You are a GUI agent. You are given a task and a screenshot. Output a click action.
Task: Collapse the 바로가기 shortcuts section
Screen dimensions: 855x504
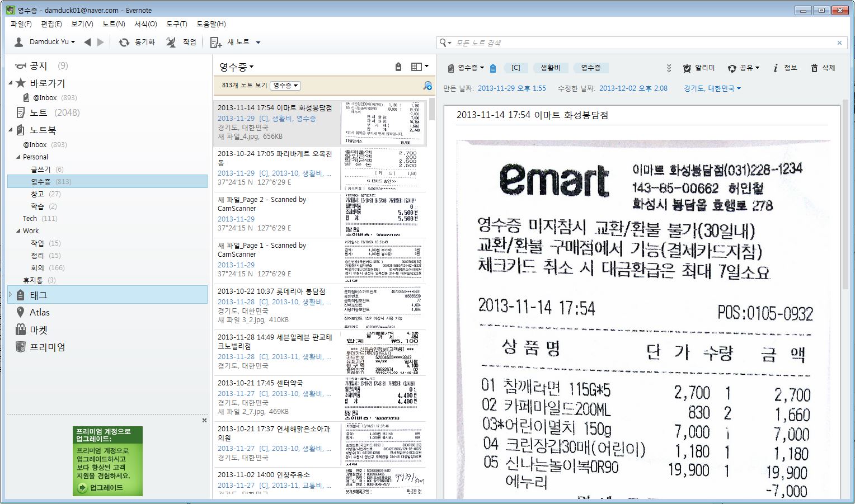point(11,83)
